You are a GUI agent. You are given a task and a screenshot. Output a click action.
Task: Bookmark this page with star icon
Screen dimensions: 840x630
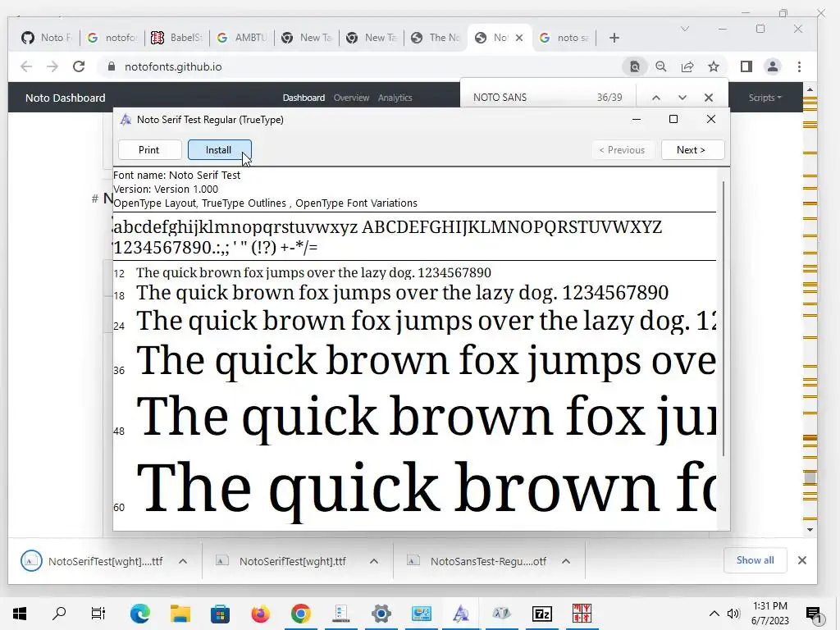click(714, 66)
